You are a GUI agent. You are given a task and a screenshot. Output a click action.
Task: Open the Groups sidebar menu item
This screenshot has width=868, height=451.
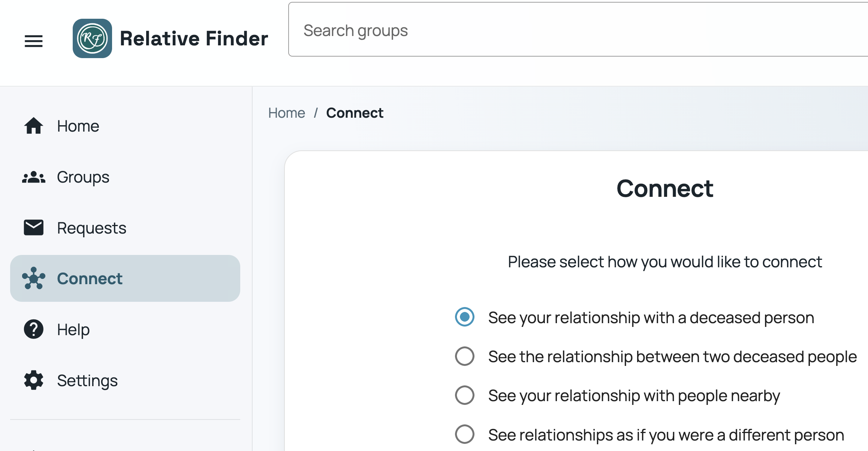coord(125,177)
